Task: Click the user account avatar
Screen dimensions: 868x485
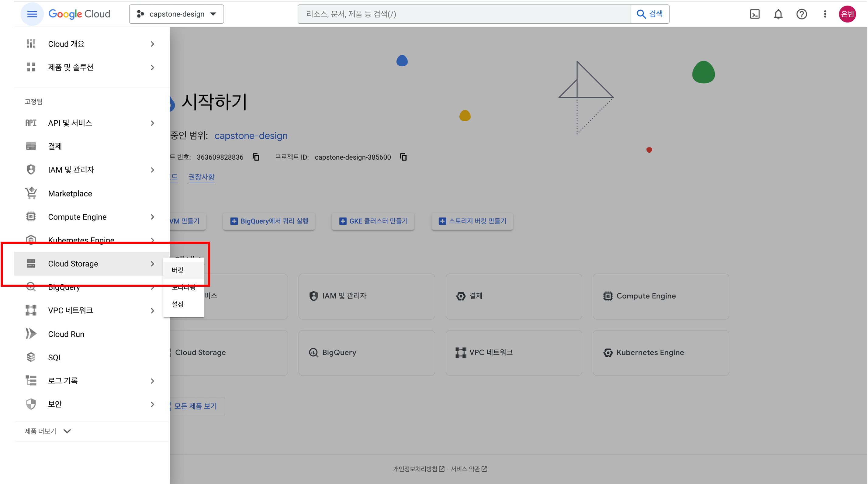Action: (x=847, y=14)
